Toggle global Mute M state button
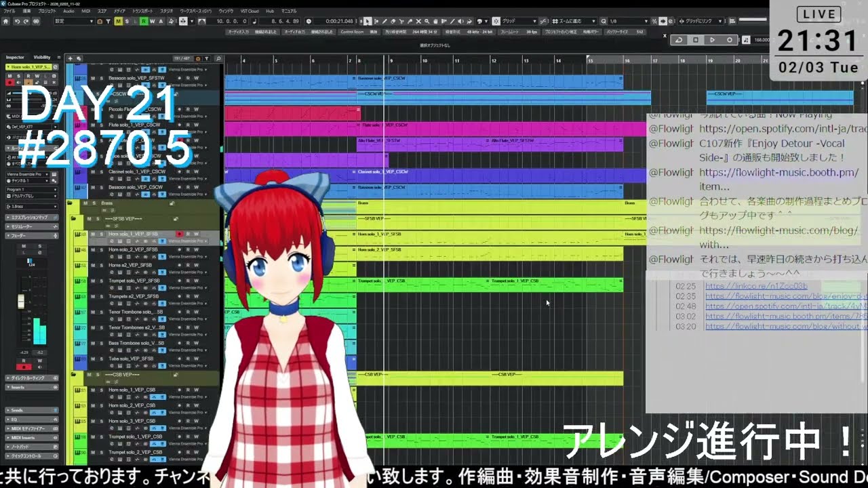This screenshot has height=488, width=868. tap(118, 21)
